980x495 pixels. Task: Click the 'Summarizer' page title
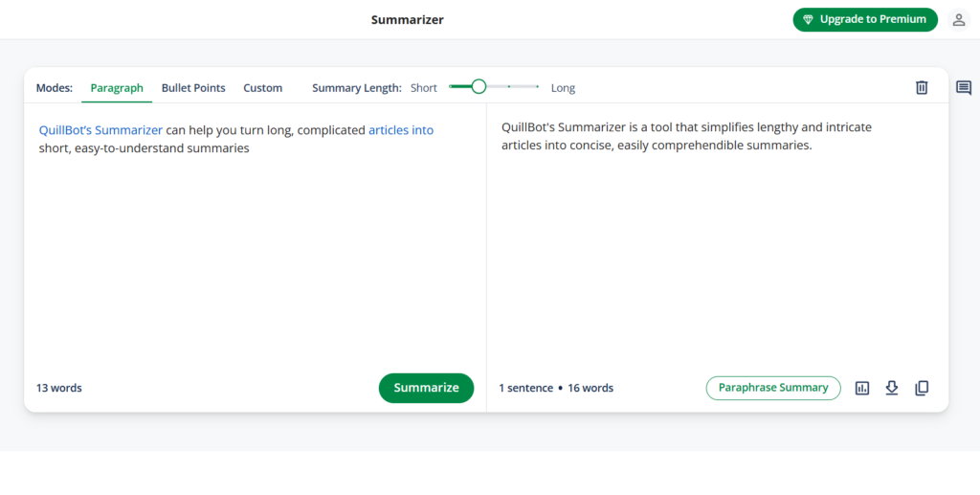[x=408, y=20]
